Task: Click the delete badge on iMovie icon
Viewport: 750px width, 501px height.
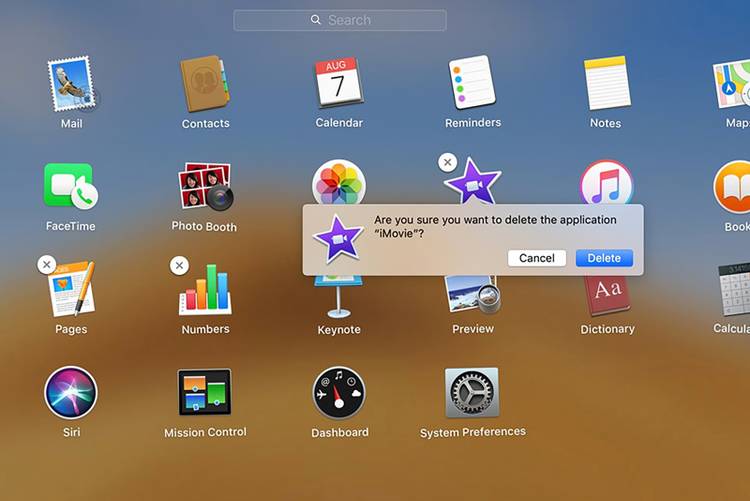Action: coord(447,162)
